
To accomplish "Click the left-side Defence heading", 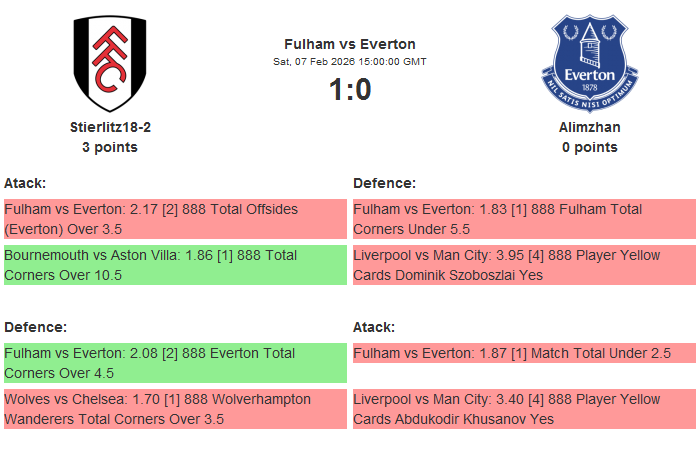I will point(35,327).
